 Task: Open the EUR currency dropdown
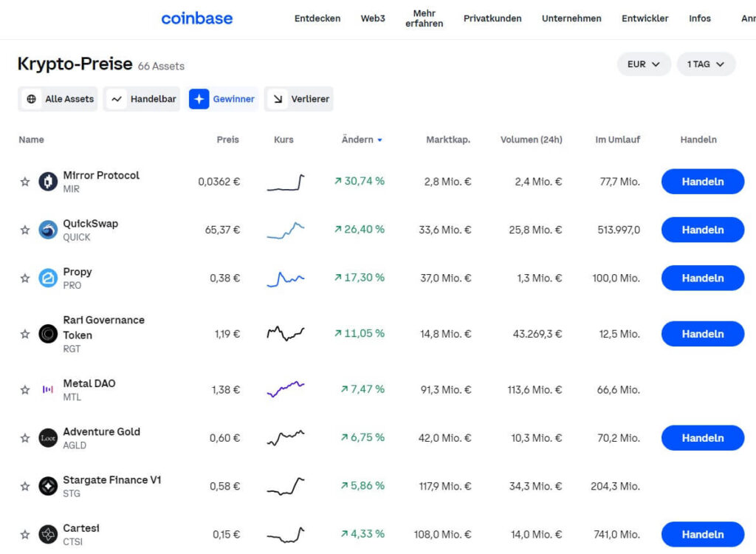(x=644, y=64)
